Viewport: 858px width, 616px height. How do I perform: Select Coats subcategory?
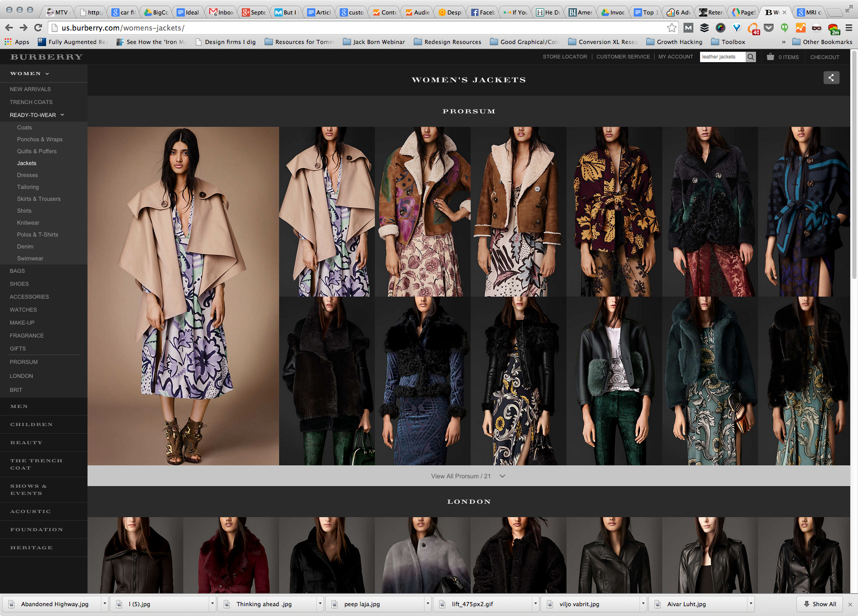point(24,127)
